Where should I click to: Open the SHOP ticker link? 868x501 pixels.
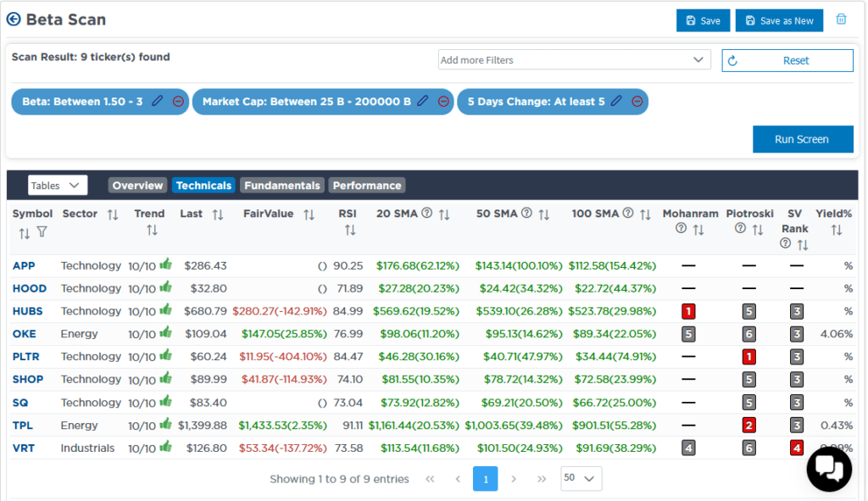click(28, 379)
